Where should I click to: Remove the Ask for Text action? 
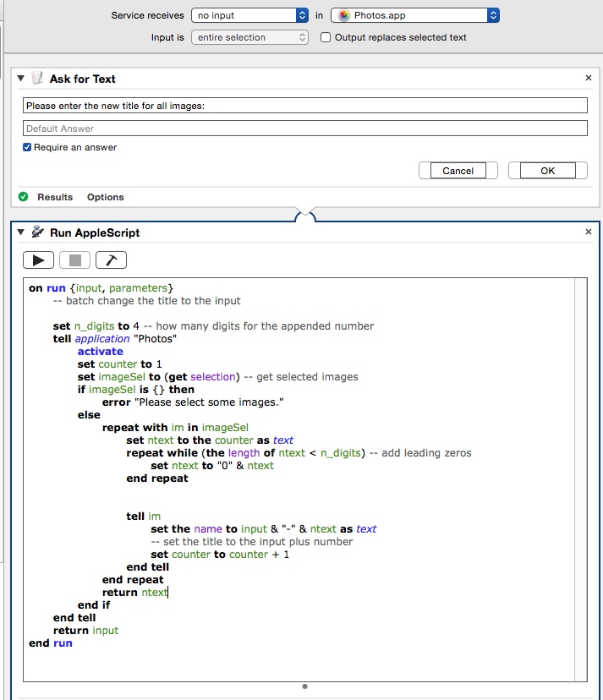click(x=589, y=78)
